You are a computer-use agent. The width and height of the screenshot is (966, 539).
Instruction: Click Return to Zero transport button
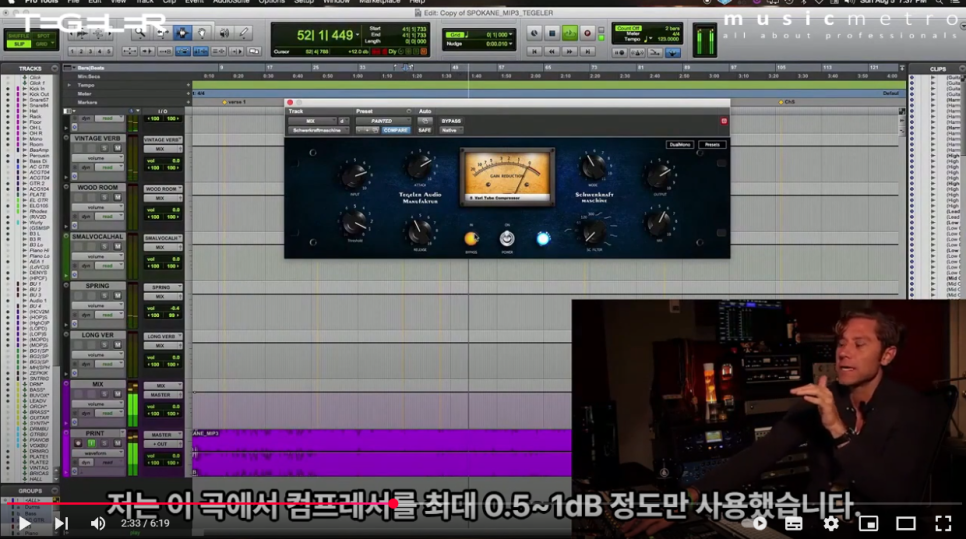[x=534, y=52]
